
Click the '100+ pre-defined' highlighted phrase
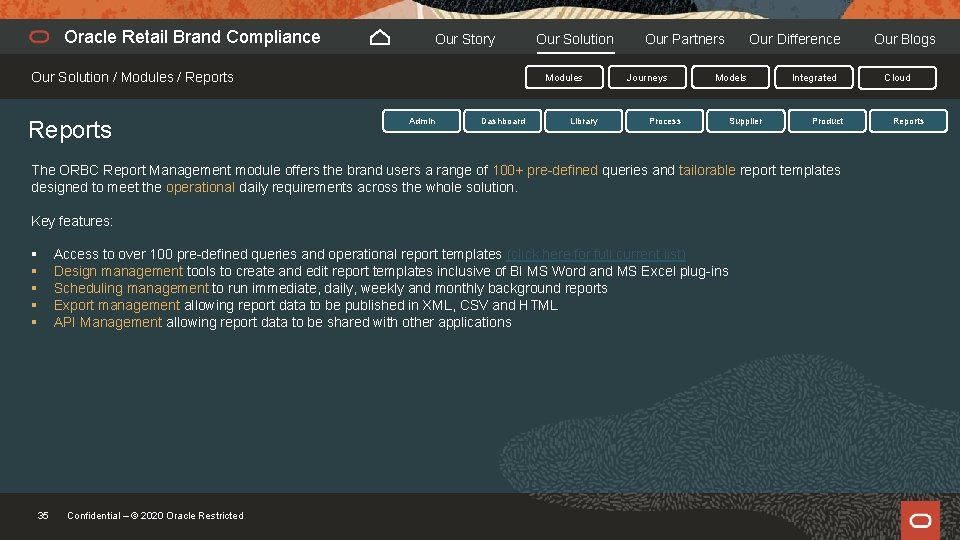(x=545, y=170)
